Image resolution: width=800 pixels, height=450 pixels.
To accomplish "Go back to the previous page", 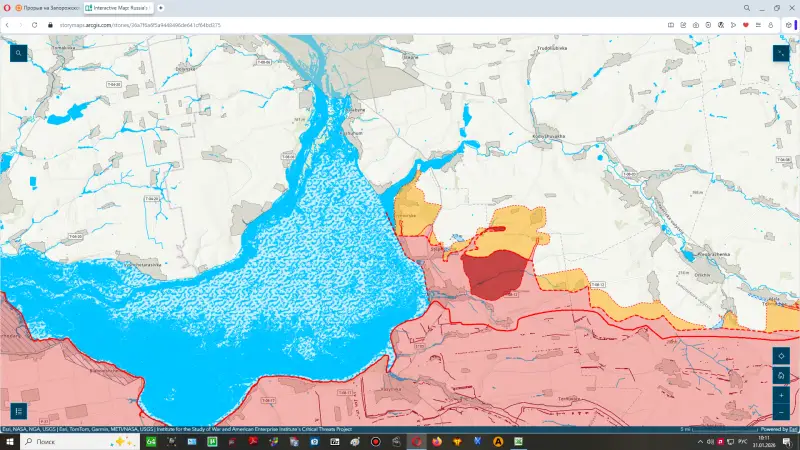I will 8,24.
